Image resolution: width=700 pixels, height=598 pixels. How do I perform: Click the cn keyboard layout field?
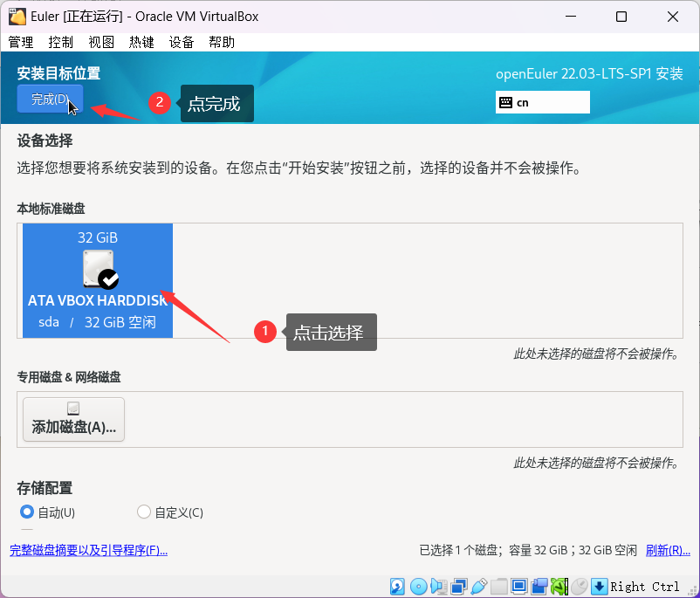pos(542,102)
